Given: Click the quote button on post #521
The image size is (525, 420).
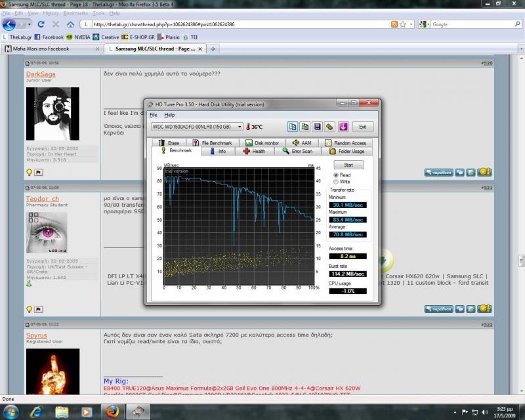Looking at the screenshot, I should (x=438, y=309).
